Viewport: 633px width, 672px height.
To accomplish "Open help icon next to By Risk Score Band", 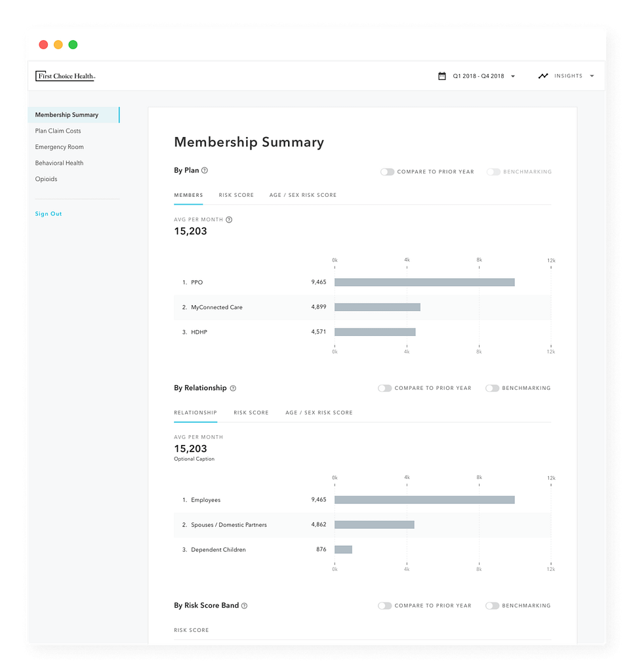I will point(244,606).
